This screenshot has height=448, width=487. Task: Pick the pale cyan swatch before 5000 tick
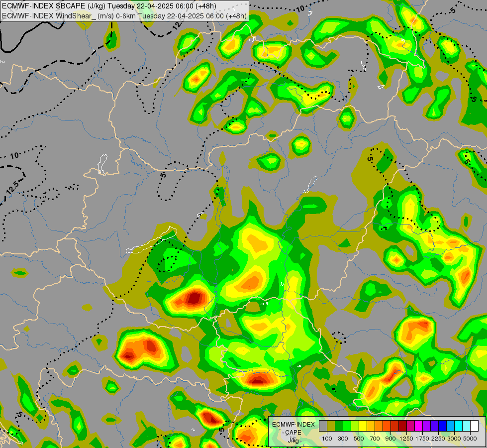click(466, 426)
